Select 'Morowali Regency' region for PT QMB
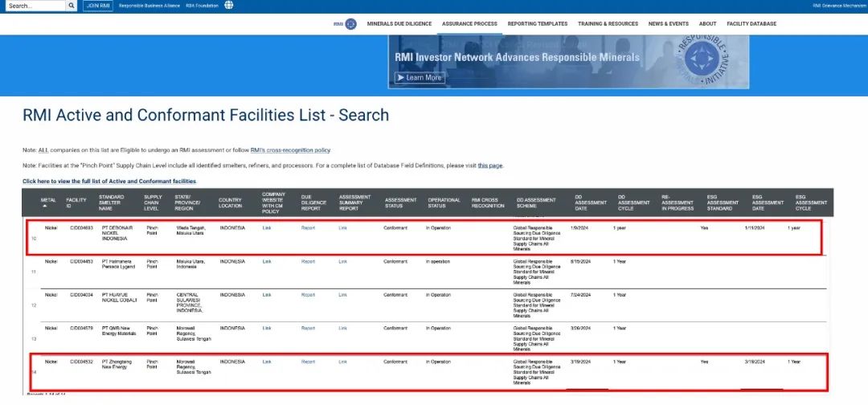Image resolution: width=868 pixels, height=405 pixels. pos(193,333)
